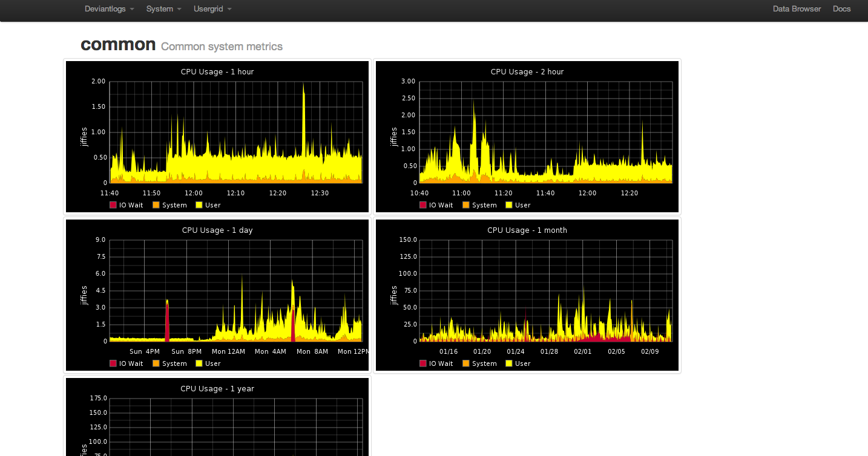Screen dimensions: 868x456
Task: Open the CPU Usage - 2 hour graph
Action: (527, 137)
